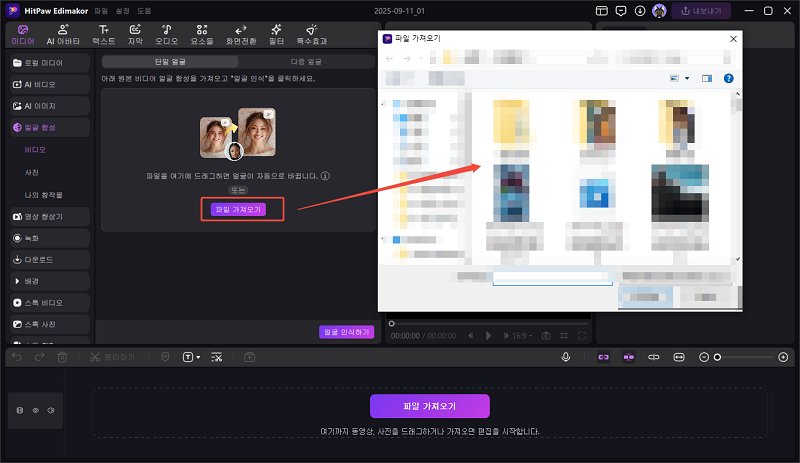Open the 자막 (Subtitles) tool
Image resolution: width=800 pixels, height=463 pixels.
[135, 35]
